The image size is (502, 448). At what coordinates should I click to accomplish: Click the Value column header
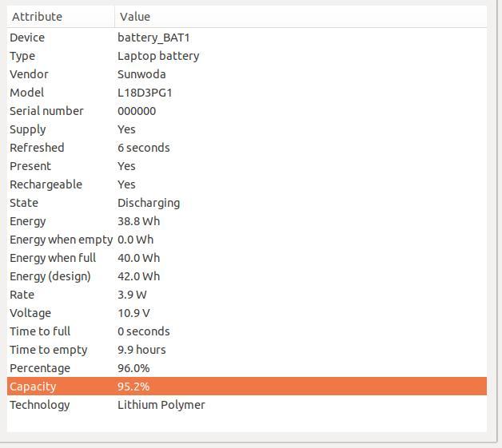pyautogui.click(x=301, y=17)
